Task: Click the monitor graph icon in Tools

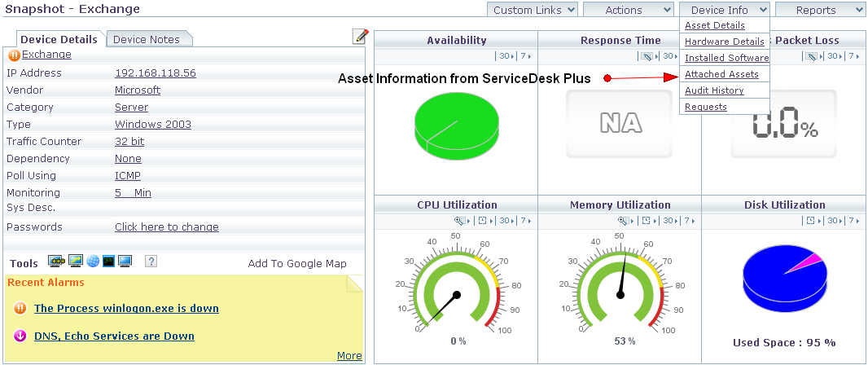Action: click(x=75, y=262)
